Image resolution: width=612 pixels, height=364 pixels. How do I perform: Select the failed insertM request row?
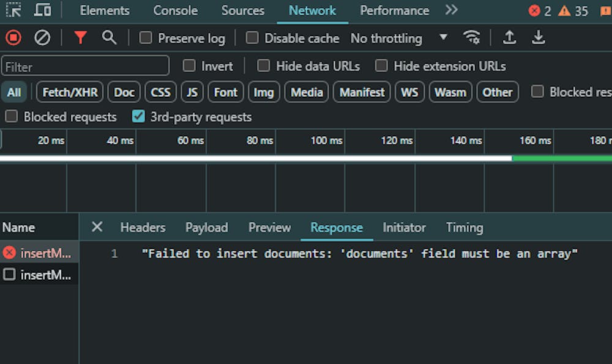tap(39, 253)
